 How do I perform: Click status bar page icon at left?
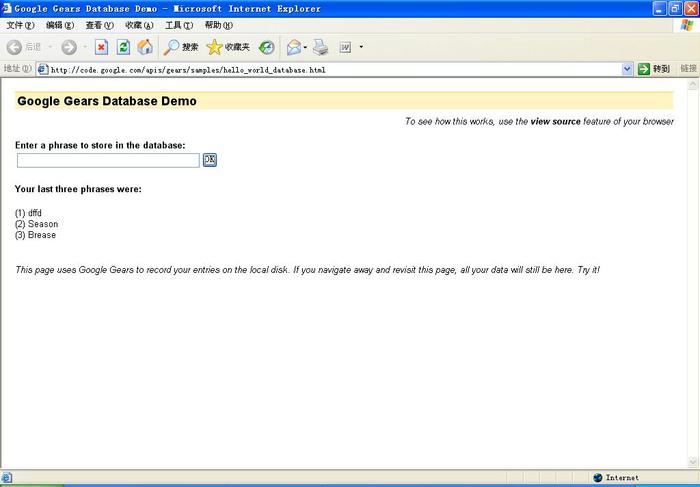pyautogui.click(x=7, y=477)
